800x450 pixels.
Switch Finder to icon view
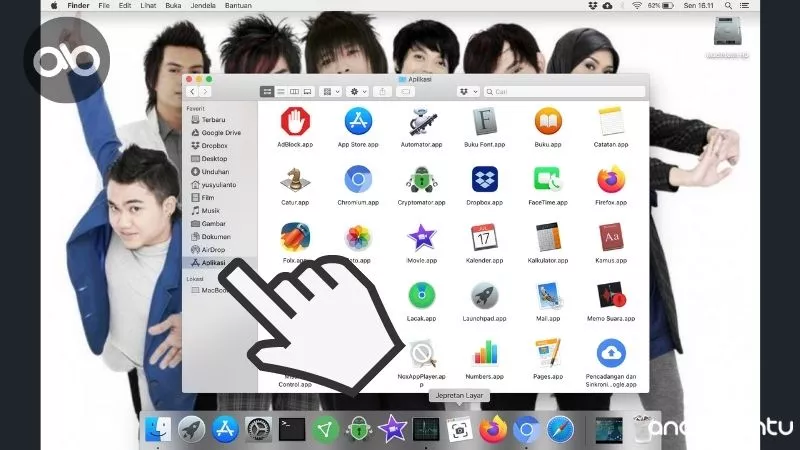point(267,92)
